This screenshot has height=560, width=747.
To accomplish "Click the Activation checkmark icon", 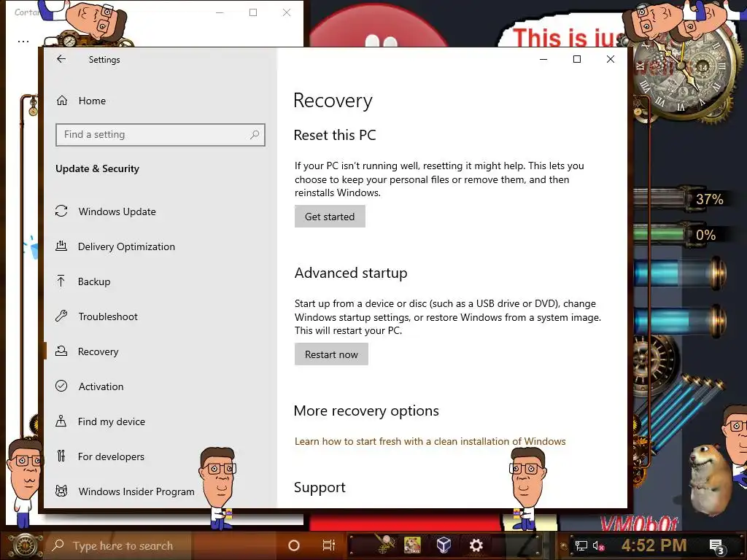I will [61, 386].
